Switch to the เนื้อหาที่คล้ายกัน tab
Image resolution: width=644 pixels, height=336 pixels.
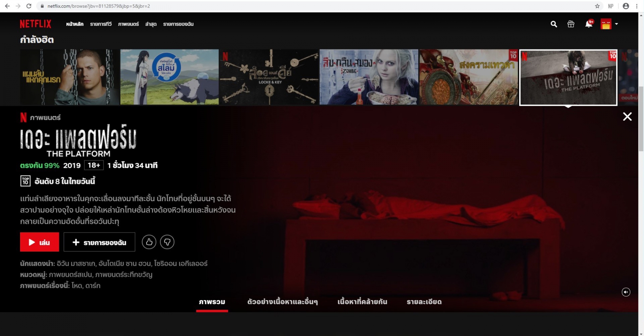click(362, 302)
